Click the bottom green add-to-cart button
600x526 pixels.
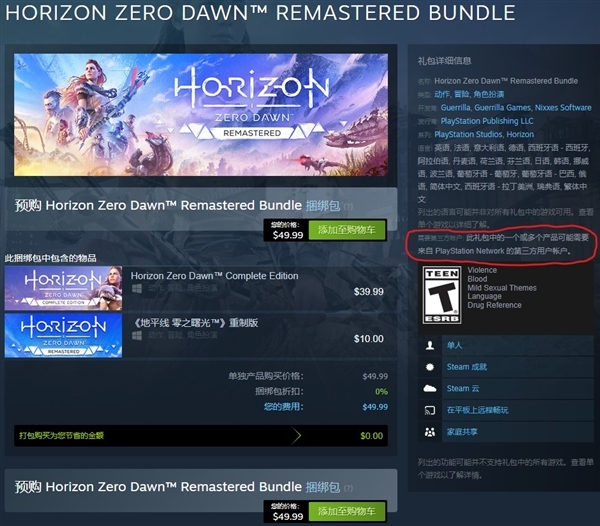(x=347, y=511)
